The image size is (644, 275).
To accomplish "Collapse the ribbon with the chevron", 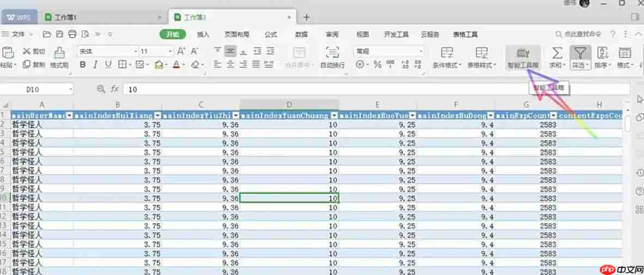I will (639, 34).
